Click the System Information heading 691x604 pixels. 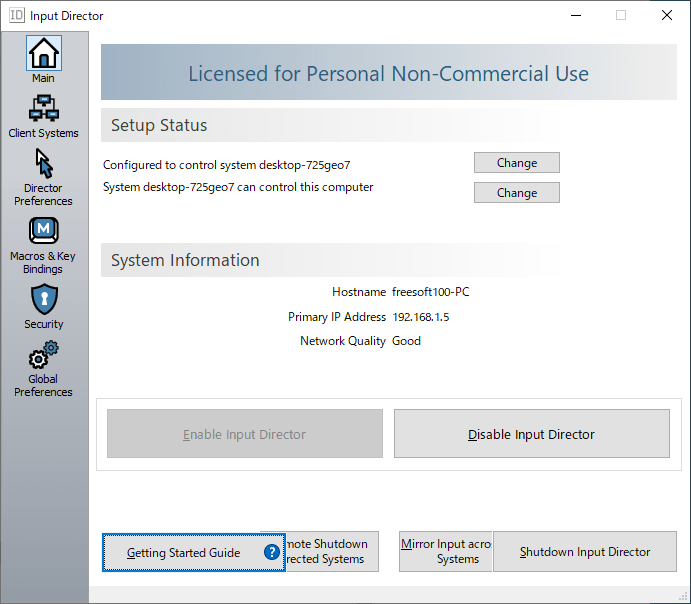tap(185, 260)
